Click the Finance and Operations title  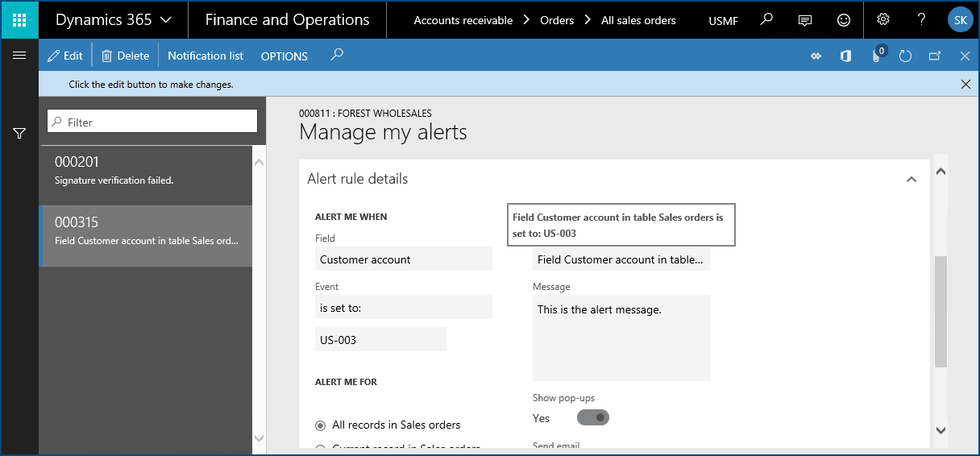click(x=287, y=20)
